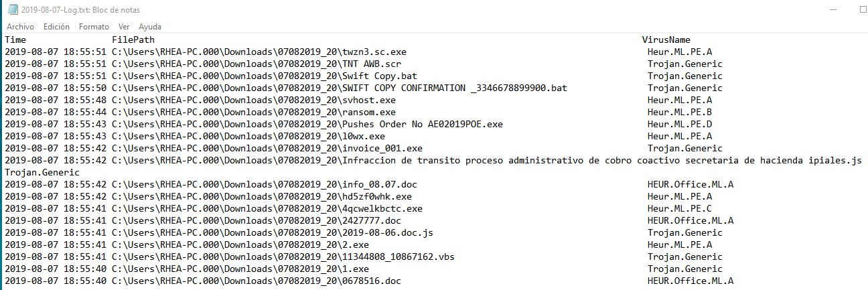The width and height of the screenshot is (868, 290).
Task: Click the Heur.ML.PE.D virus name
Action: 680,124
